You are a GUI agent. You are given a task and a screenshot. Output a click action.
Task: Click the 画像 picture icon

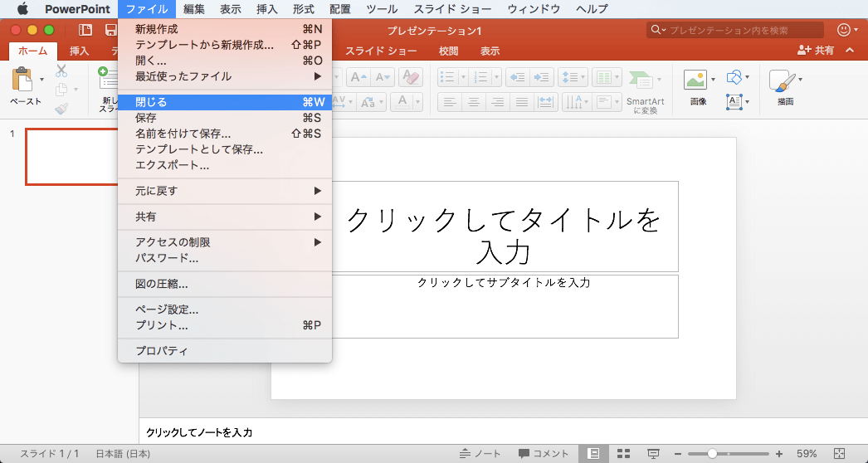695,79
